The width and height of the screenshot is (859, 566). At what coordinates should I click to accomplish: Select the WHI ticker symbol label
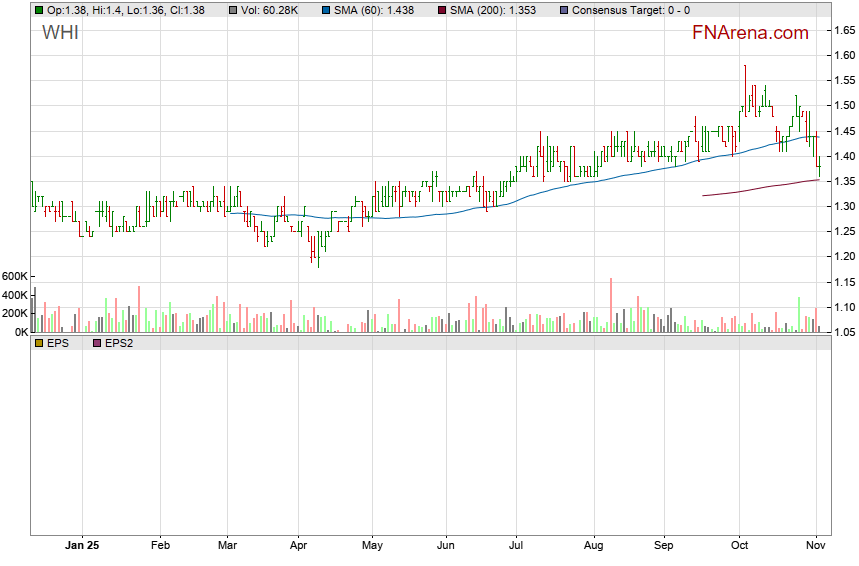pos(60,33)
